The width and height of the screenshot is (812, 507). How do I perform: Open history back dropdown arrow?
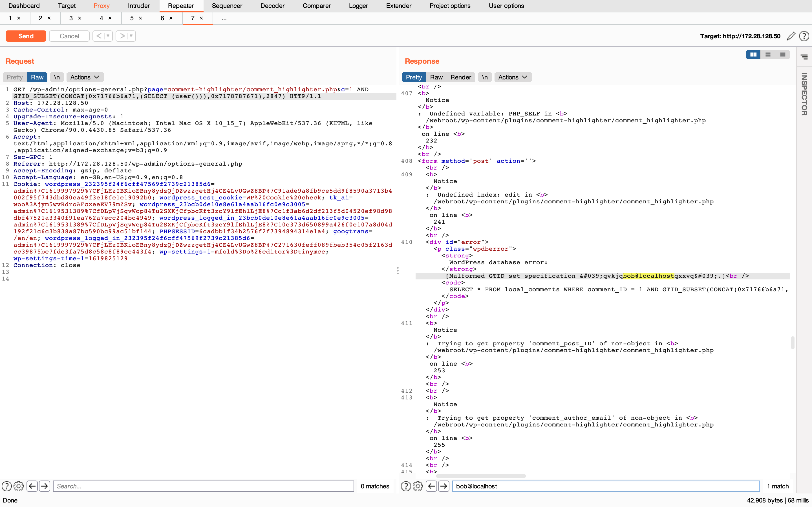coord(108,36)
